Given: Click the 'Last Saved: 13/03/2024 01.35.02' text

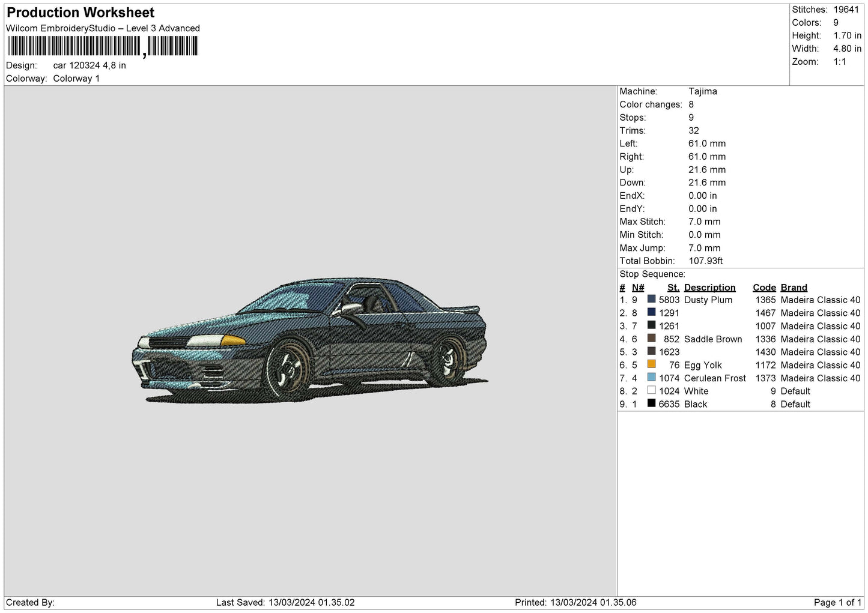Looking at the screenshot, I should tap(285, 603).
